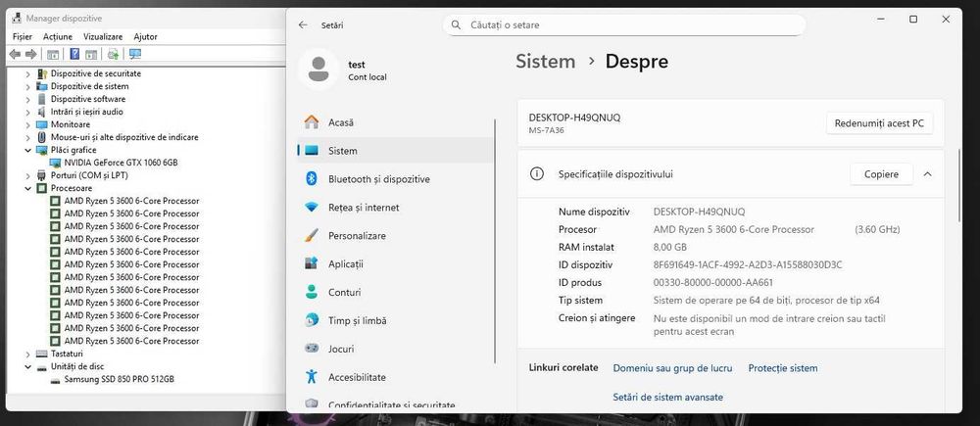Collapse the Plăci grafice tree node
This screenshot has height=426, width=980.
(27, 150)
